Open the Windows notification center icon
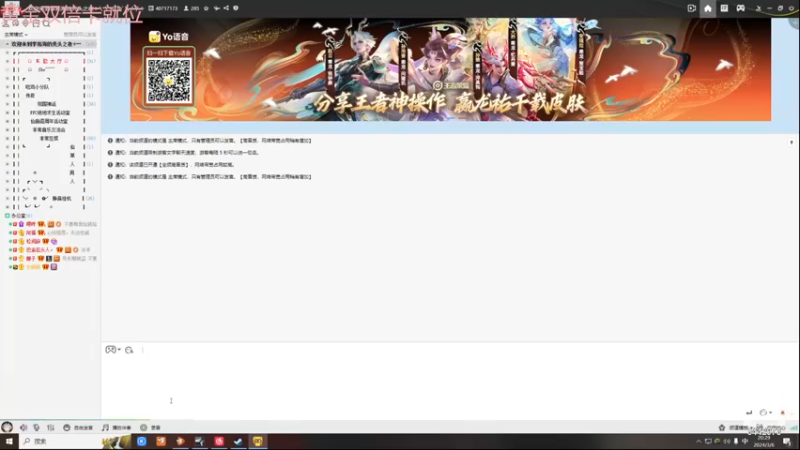This screenshot has width=800, height=450. [787, 441]
